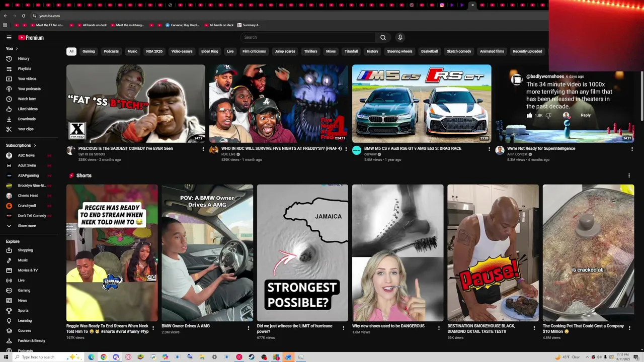This screenshot has height=362, width=644.
Task: Open the Windows Start menu
Action: pyautogui.click(x=6, y=357)
